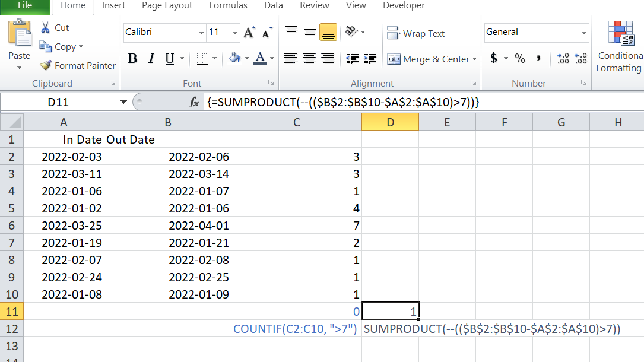Click the Orientation text angle icon

click(x=351, y=31)
